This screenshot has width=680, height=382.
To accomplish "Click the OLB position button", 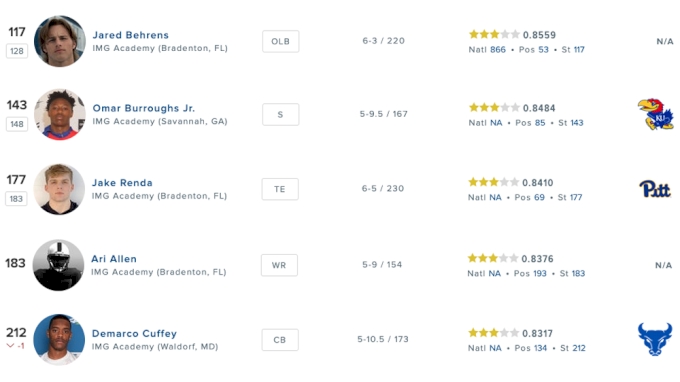I will point(281,41).
